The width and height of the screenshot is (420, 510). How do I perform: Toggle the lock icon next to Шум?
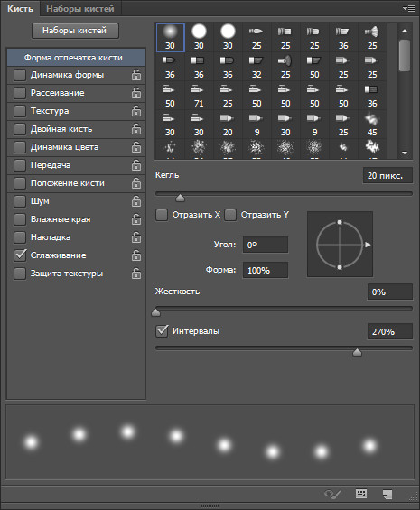136,201
